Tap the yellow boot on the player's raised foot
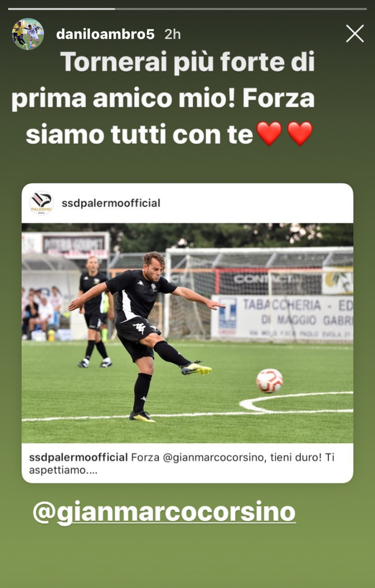 (196, 369)
